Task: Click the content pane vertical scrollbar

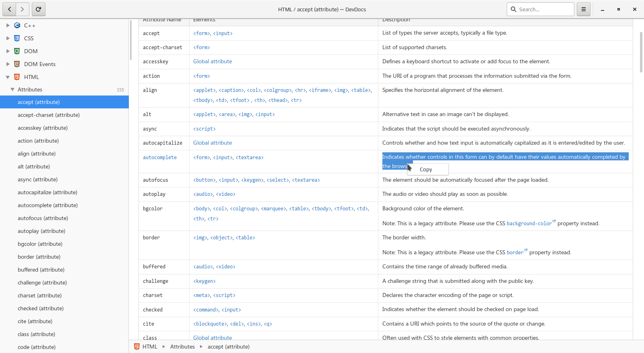Action: pos(641,52)
